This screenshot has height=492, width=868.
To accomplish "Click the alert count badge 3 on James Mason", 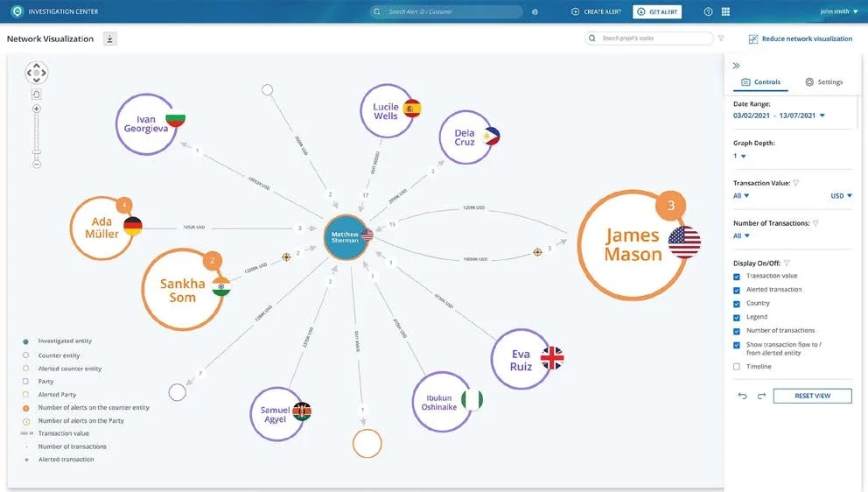I will point(671,206).
